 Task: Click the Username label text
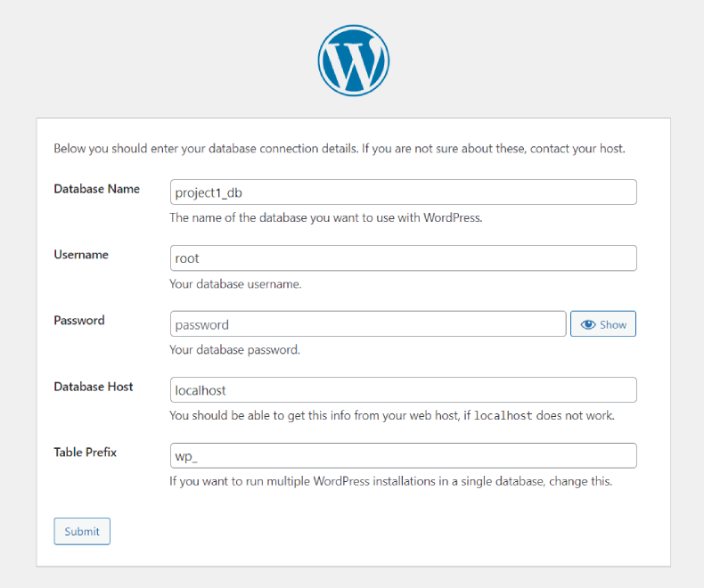(81, 255)
